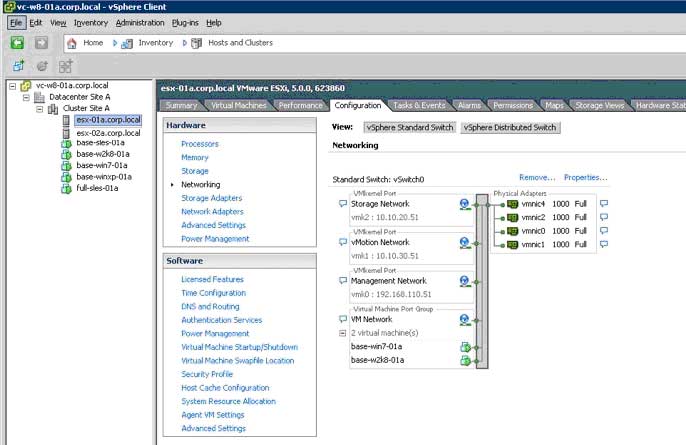Viewport: 686px width, 445px height.
Task: Click vmnic1 adapter icon
Action: [512, 245]
